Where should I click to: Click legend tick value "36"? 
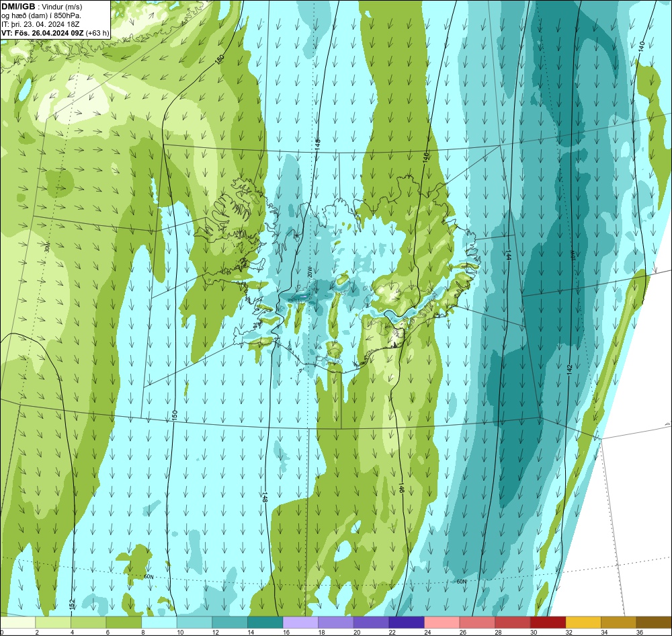[640, 632]
